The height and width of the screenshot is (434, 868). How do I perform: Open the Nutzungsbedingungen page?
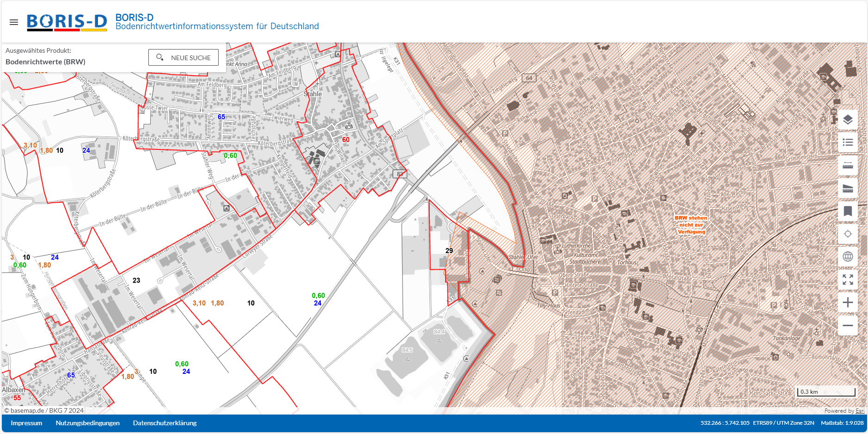pos(87,423)
